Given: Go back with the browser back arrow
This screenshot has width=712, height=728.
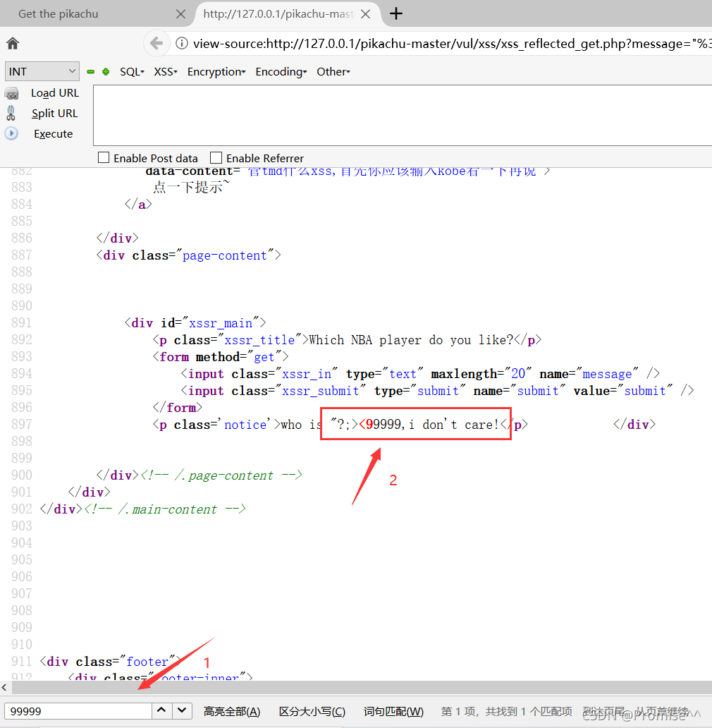Looking at the screenshot, I should pyautogui.click(x=156, y=43).
